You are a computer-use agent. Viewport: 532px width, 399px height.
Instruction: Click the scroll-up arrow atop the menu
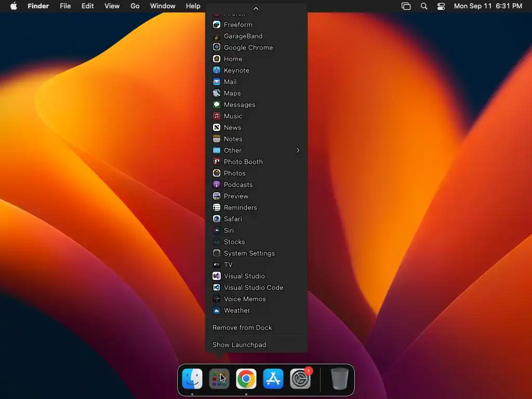[256, 8]
